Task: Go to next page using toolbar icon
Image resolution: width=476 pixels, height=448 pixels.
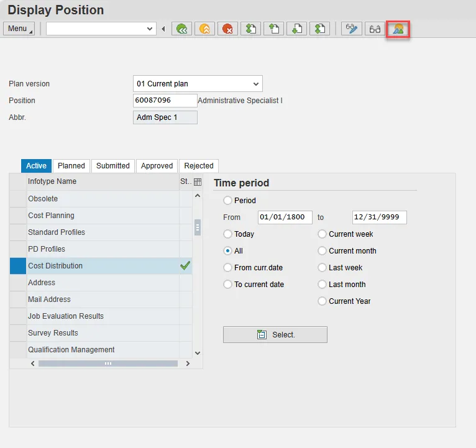Action: click(x=296, y=29)
